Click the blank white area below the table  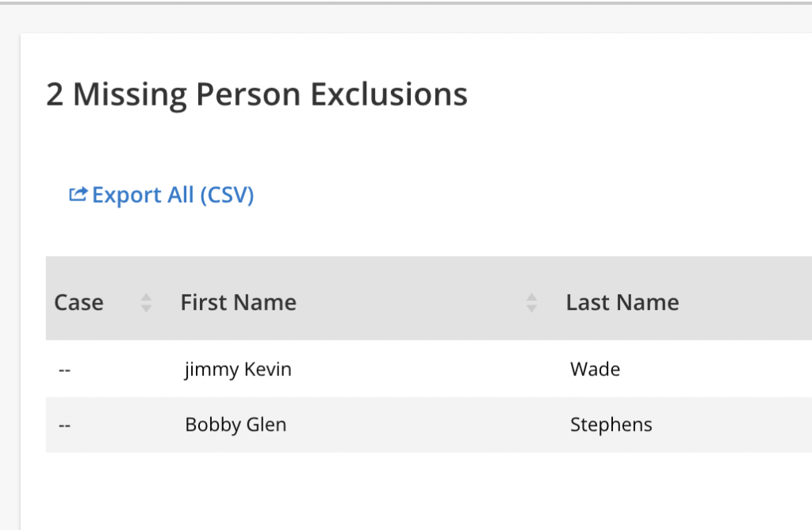tap(396, 492)
